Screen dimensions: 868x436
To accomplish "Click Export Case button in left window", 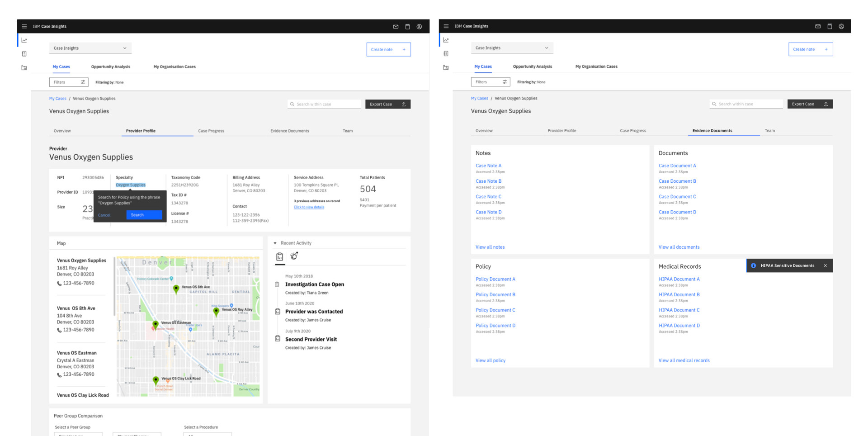I will tap(388, 104).
